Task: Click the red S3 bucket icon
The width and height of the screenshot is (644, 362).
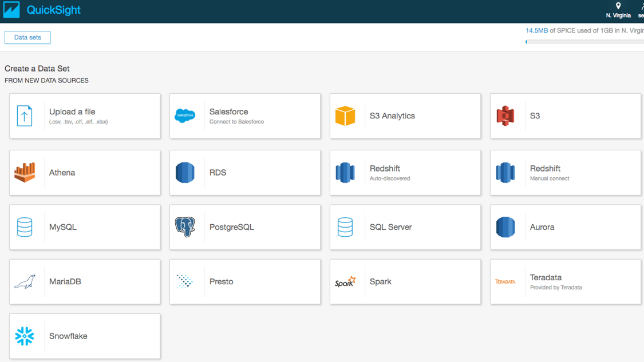Action: 505,116
